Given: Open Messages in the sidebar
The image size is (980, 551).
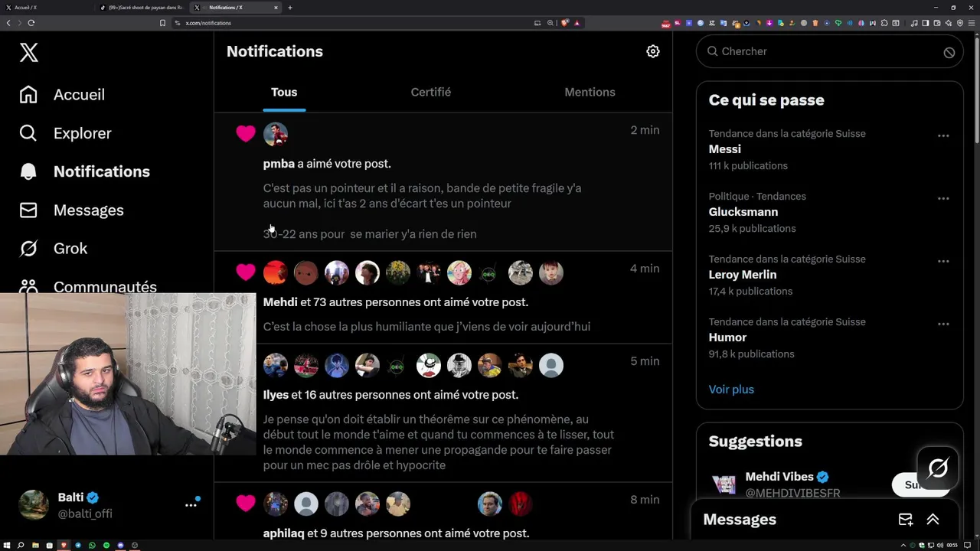Looking at the screenshot, I should pos(71,210).
